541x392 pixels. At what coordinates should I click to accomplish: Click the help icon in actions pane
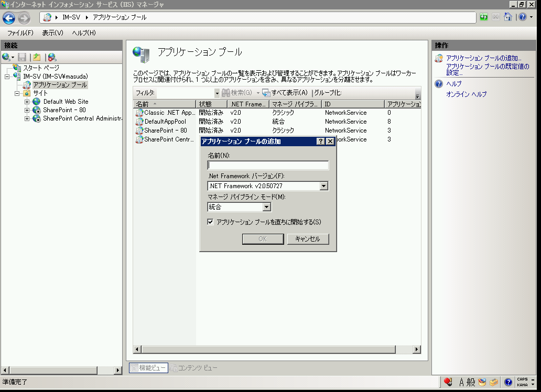pyautogui.click(x=439, y=84)
